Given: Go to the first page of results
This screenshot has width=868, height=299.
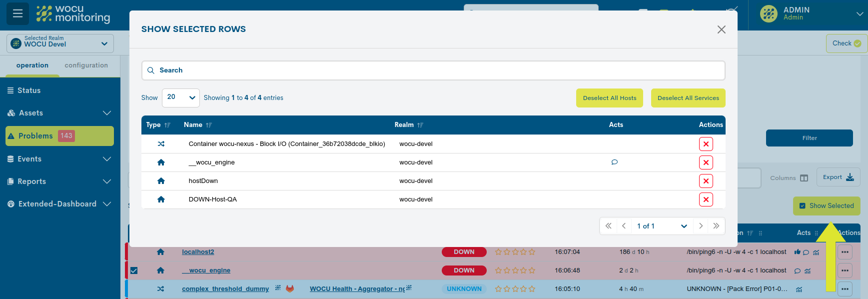Looking at the screenshot, I should pos(608,226).
